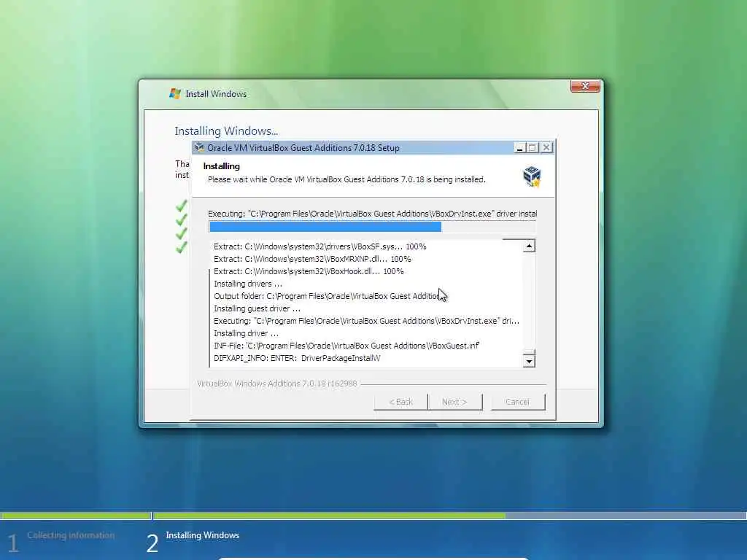Select the 'Extract: VBoxSF.sys... 100%' log line

[x=320, y=246]
